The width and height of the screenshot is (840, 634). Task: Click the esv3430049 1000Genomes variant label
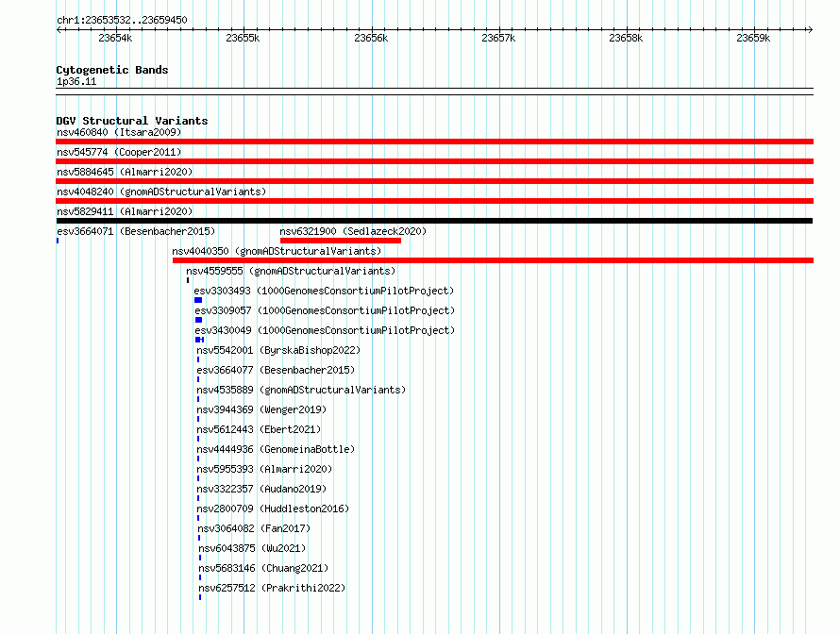(x=325, y=330)
